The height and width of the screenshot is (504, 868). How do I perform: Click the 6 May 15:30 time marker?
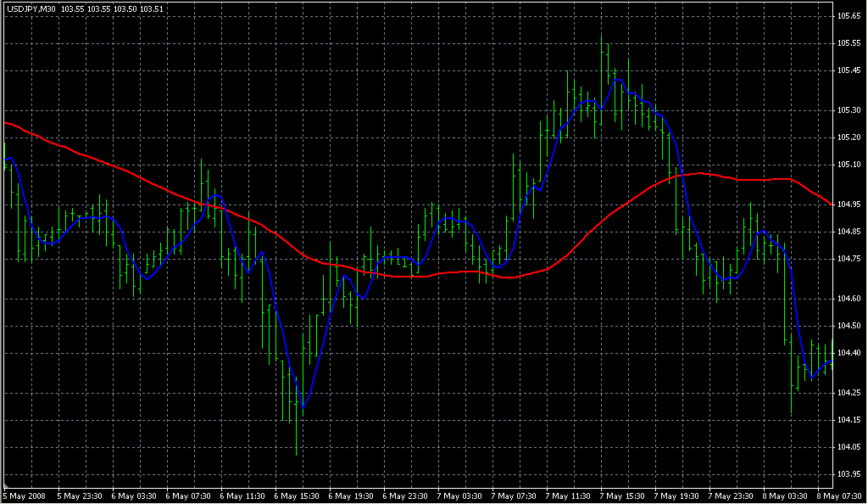coord(298,496)
